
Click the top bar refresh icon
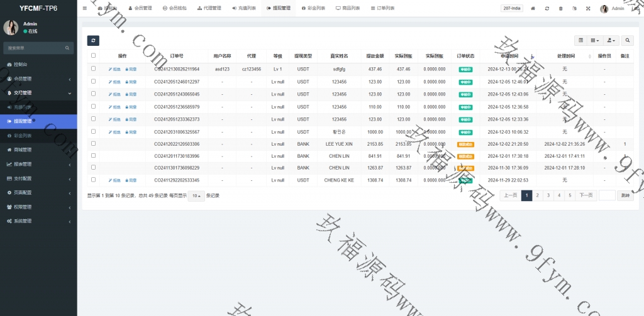point(547,9)
